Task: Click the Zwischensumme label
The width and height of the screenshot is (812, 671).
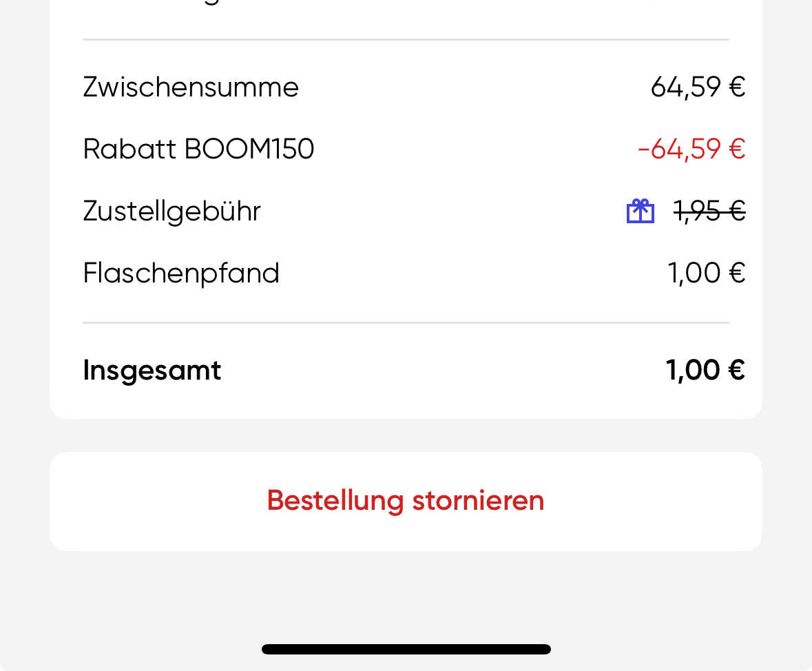Action: [x=191, y=87]
